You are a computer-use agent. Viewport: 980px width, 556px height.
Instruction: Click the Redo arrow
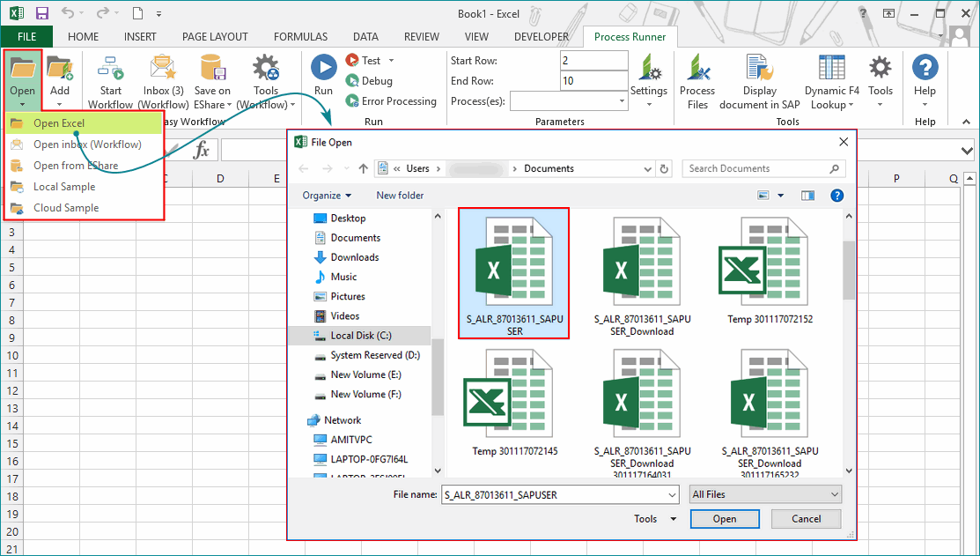click(x=102, y=13)
